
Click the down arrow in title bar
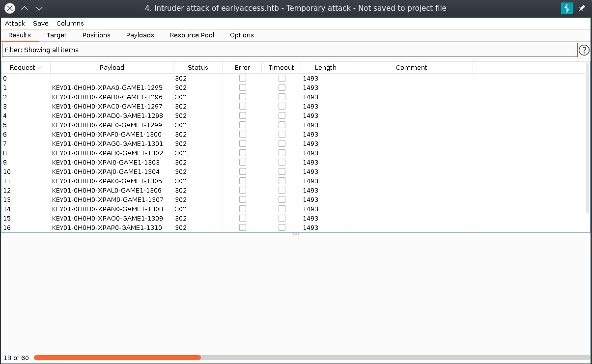tap(39, 8)
